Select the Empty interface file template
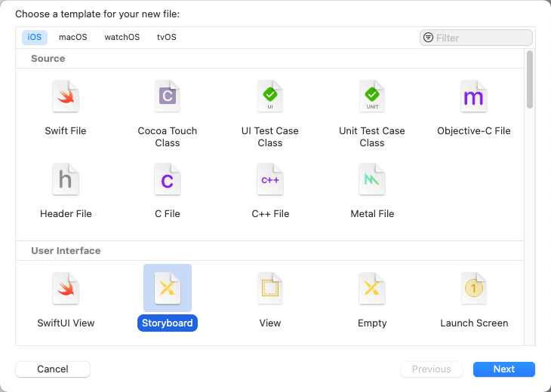This screenshot has height=392, width=551. click(371, 289)
